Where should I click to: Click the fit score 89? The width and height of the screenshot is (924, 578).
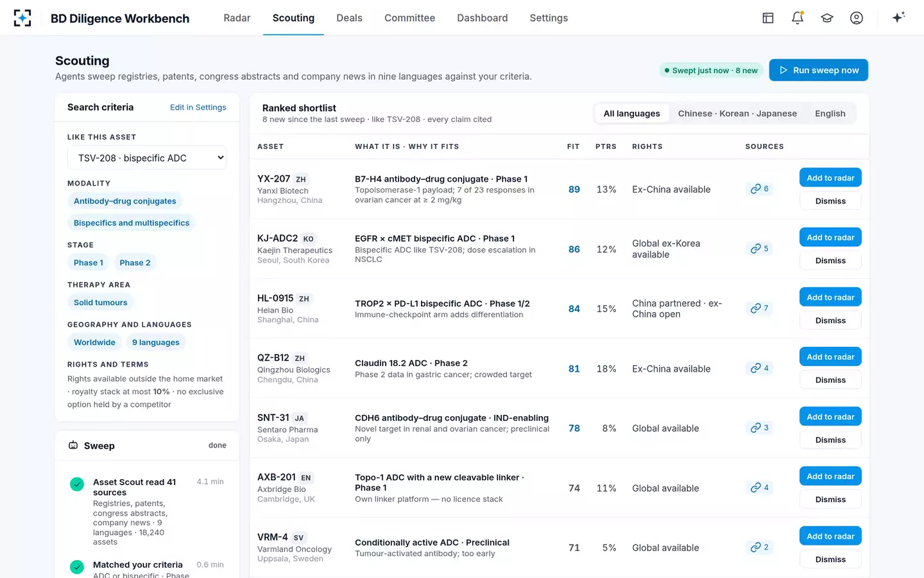pos(574,189)
